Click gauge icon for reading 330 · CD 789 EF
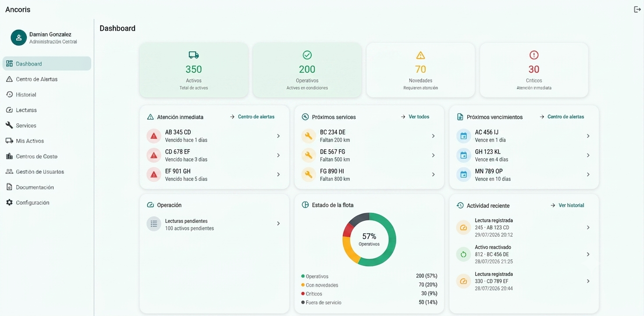This screenshot has width=644, height=316. pyautogui.click(x=463, y=281)
